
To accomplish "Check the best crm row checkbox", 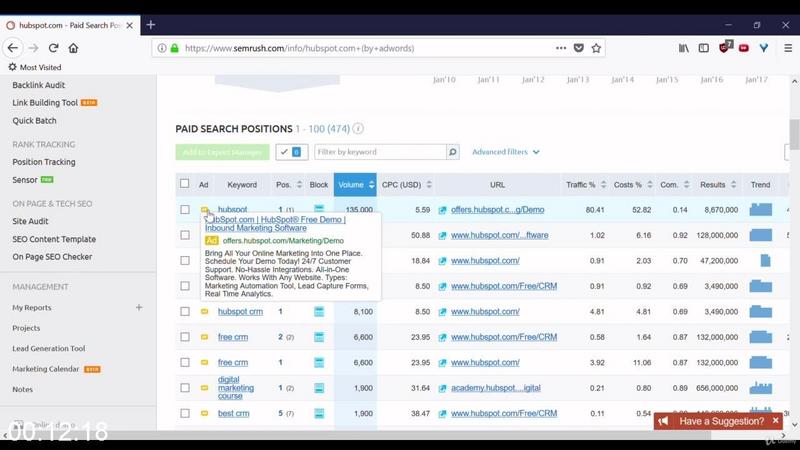I will tap(185, 413).
